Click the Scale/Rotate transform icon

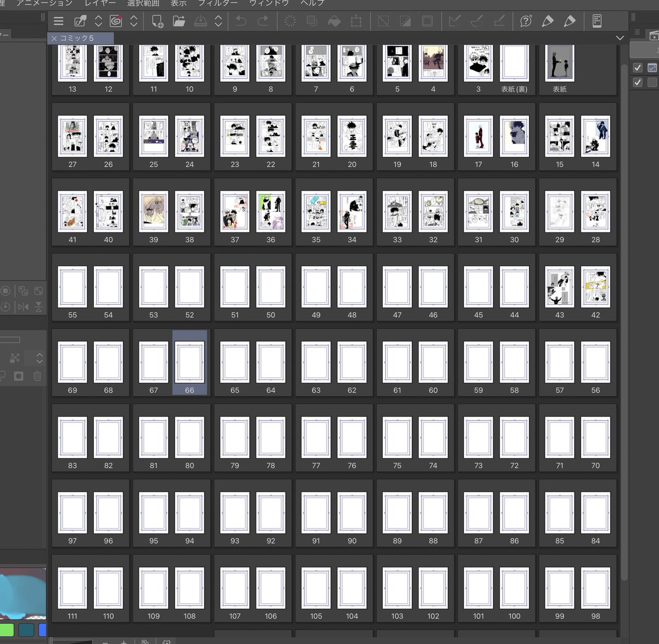click(x=356, y=21)
